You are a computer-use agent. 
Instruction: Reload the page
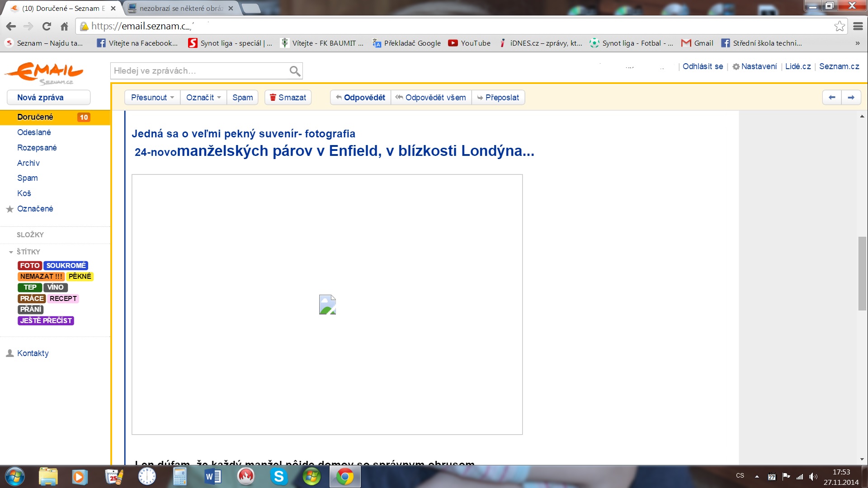click(47, 26)
